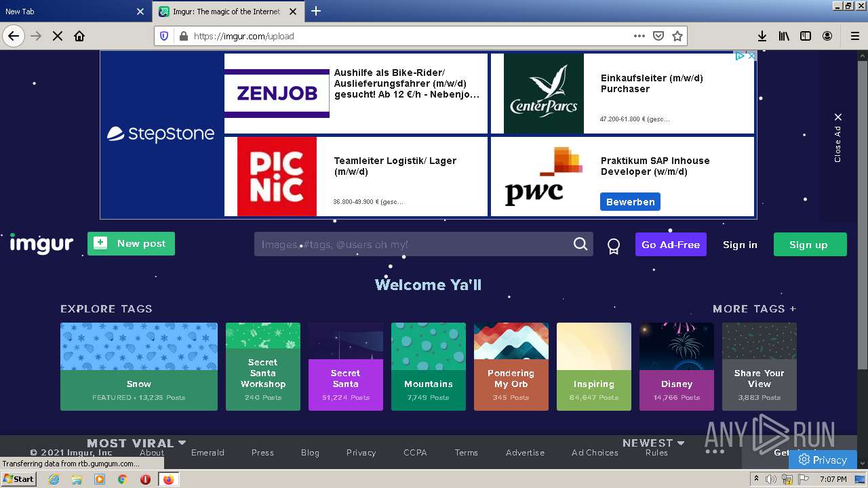Open the CenterParcs Einkaufsleiter ad
Image resolution: width=868 pixels, height=488 pixels.
[x=623, y=94]
